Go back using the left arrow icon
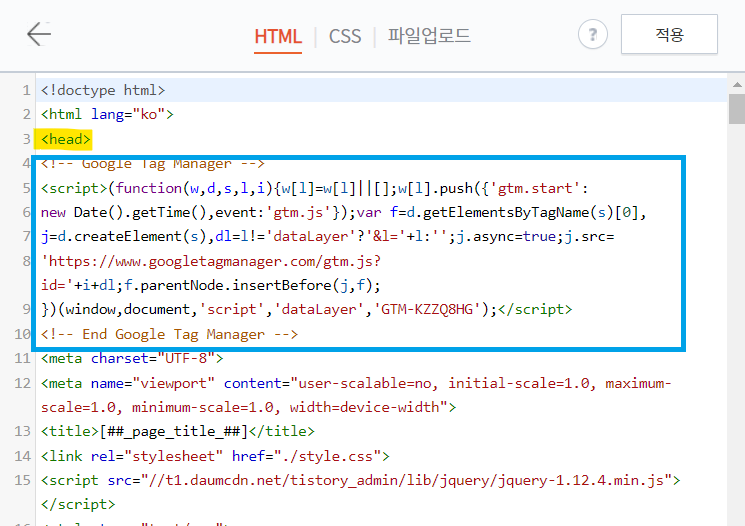This screenshot has height=526, width=745. [39, 34]
